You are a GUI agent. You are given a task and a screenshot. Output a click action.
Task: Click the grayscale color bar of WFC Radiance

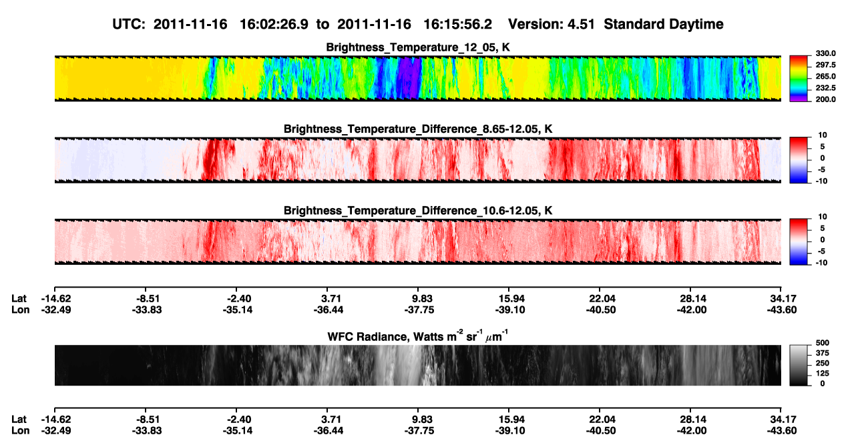[799, 366]
